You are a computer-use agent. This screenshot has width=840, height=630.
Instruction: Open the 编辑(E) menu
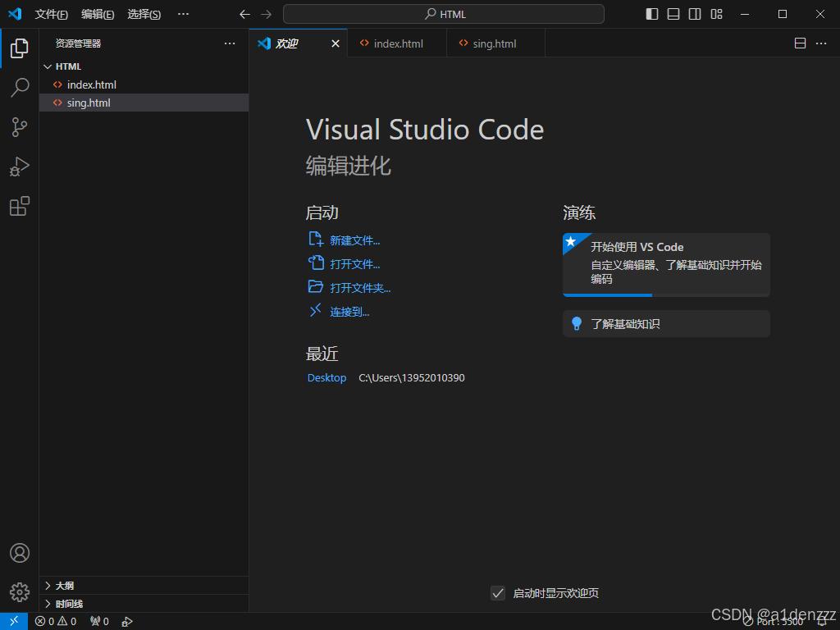[98, 15]
